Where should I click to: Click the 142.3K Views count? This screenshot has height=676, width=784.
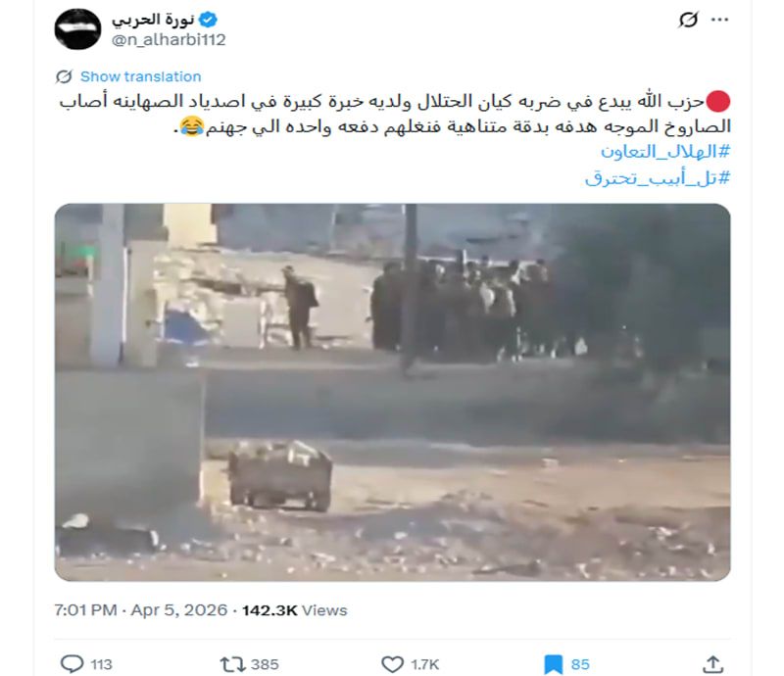pos(295,610)
